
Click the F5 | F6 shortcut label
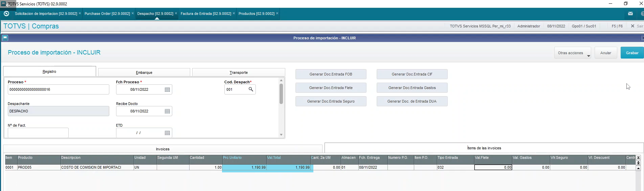617,26
